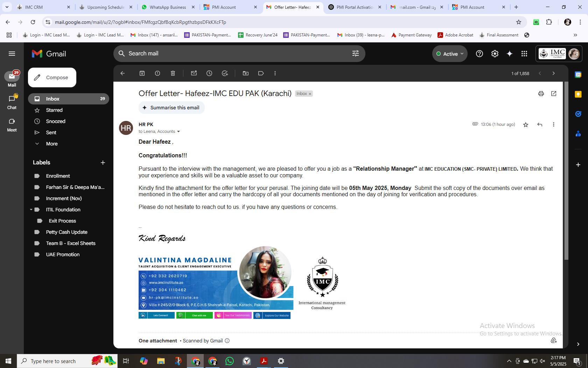Switch to WhatsApp Business tab
The width and height of the screenshot is (588, 368).
(168, 7)
